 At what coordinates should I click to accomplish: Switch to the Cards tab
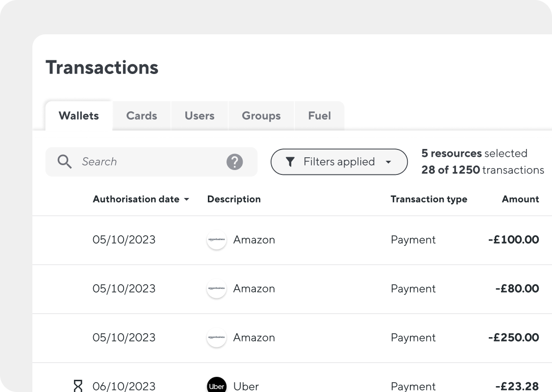coord(141,116)
